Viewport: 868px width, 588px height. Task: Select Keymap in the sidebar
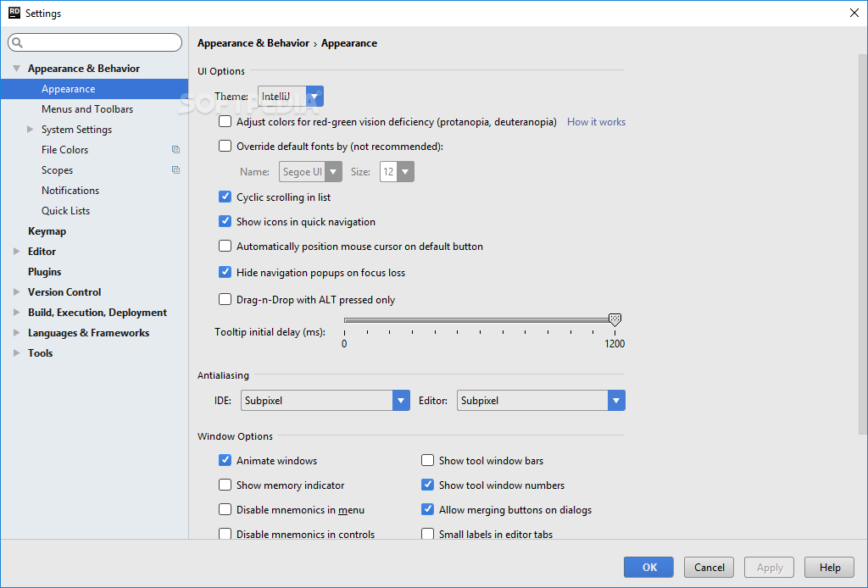[47, 231]
